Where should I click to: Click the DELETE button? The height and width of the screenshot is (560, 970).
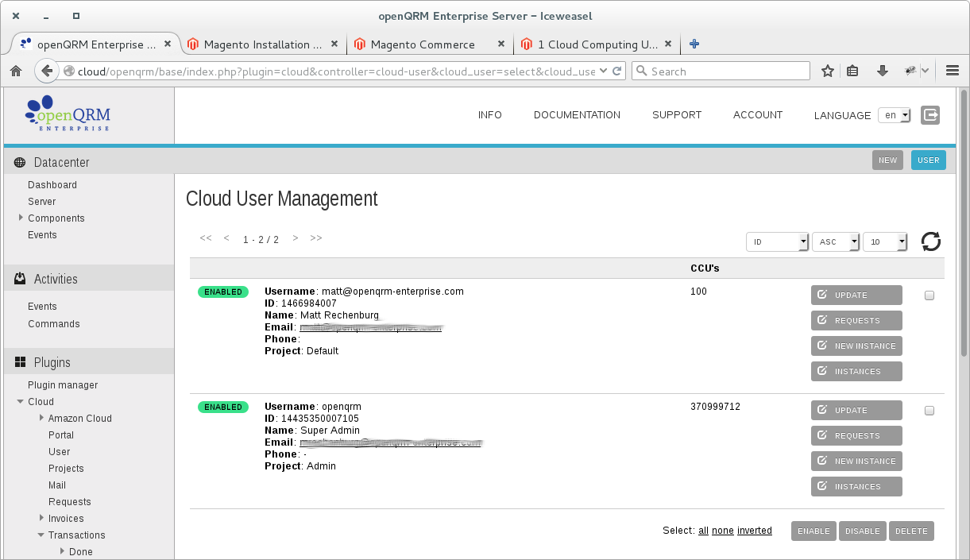(x=911, y=531)
